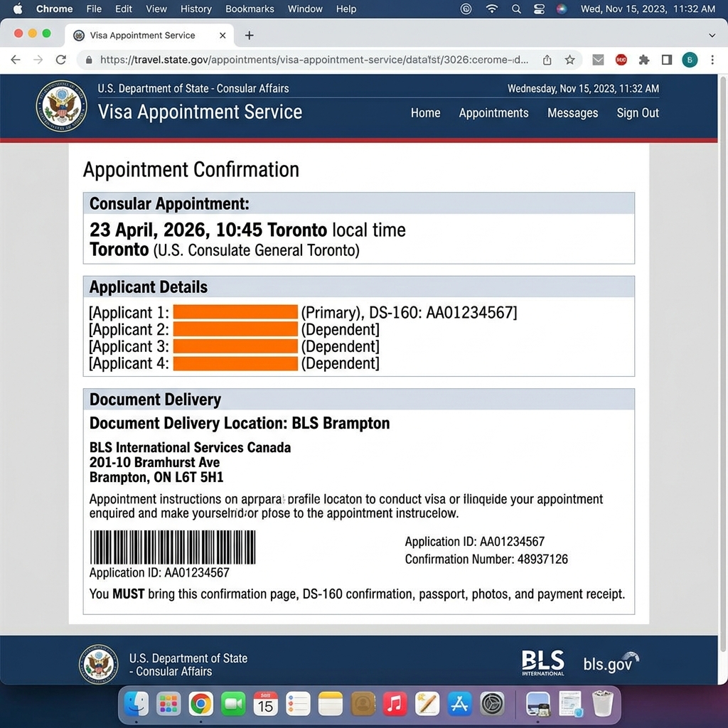Click the footer Department of State seal
The image size is (728, 728).
click(98, 664)
